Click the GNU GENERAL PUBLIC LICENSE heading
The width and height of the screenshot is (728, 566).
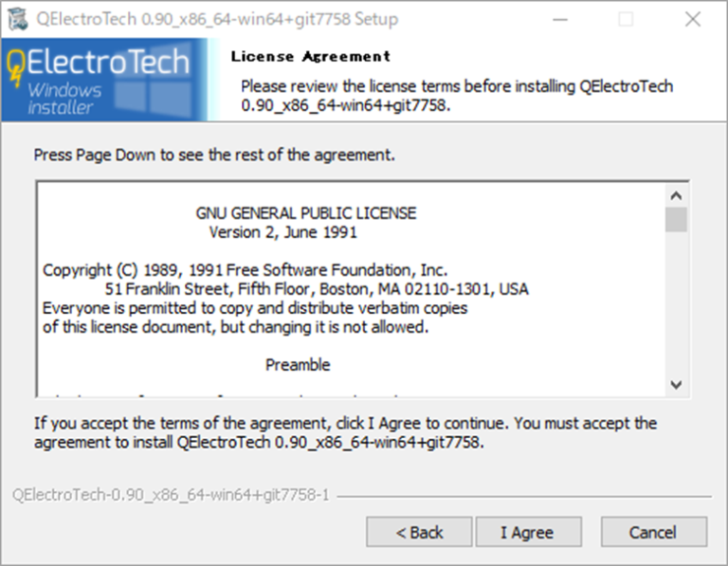[x=305, y=213]
